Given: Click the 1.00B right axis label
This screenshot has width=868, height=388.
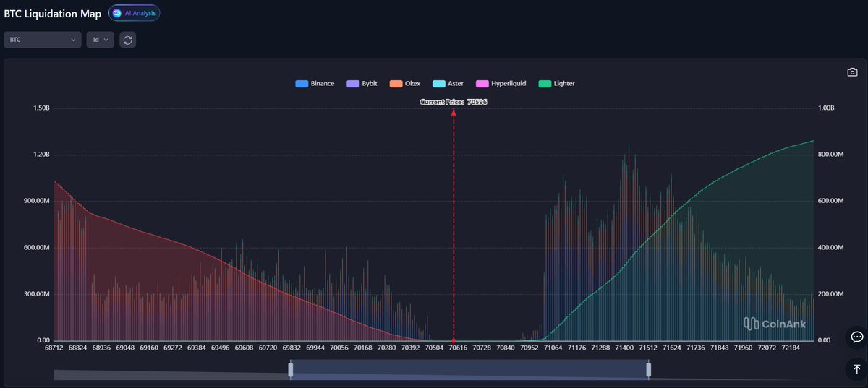Looking at the screenshot, I should pos(827,108).
